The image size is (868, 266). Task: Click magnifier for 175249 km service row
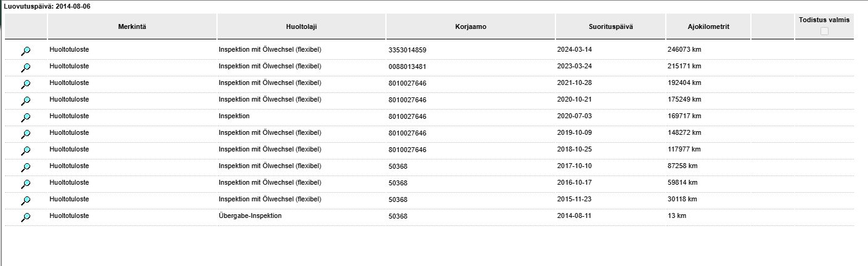26,101
